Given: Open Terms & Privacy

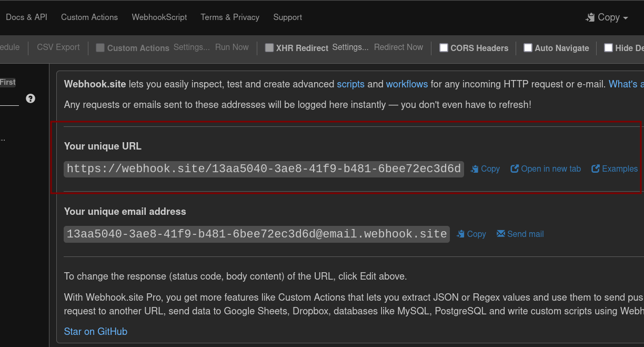Looking at the screenshot, I should (230, 17).
